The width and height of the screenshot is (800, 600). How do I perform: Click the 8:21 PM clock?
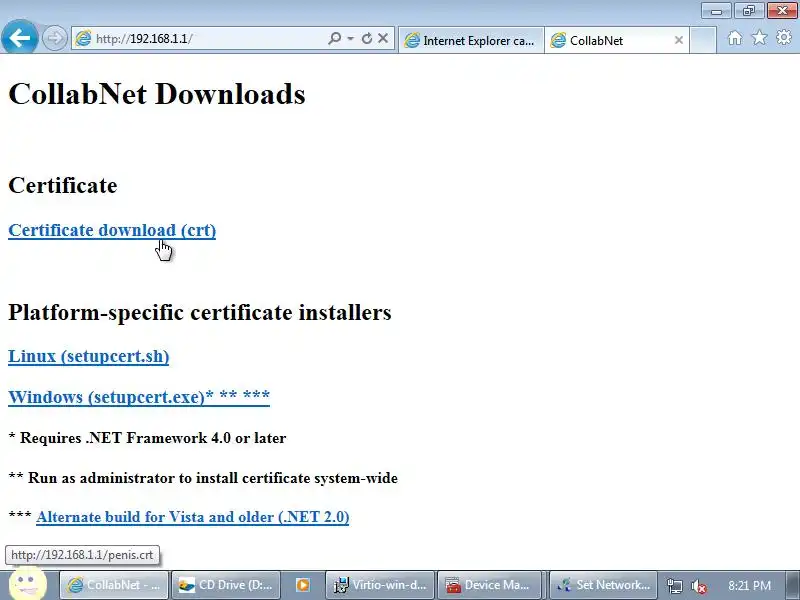[749, 585]
